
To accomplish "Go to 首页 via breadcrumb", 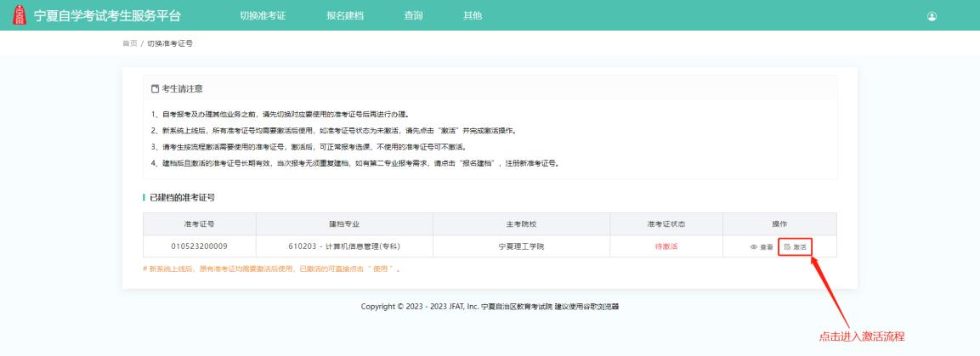I will click(x=129, y=43).
